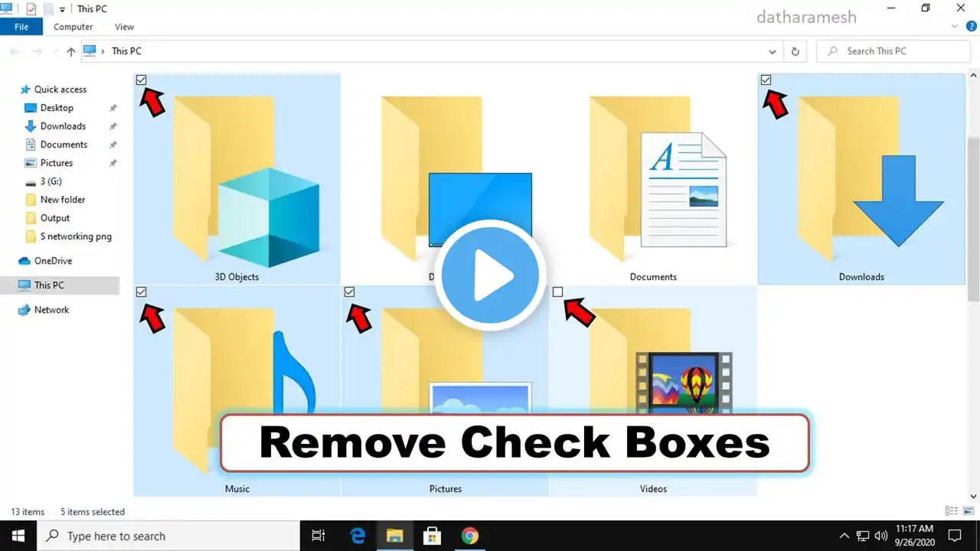Go up one level with up arrow
This screenshot has height=551, width=980.
[x=70, y=51]
